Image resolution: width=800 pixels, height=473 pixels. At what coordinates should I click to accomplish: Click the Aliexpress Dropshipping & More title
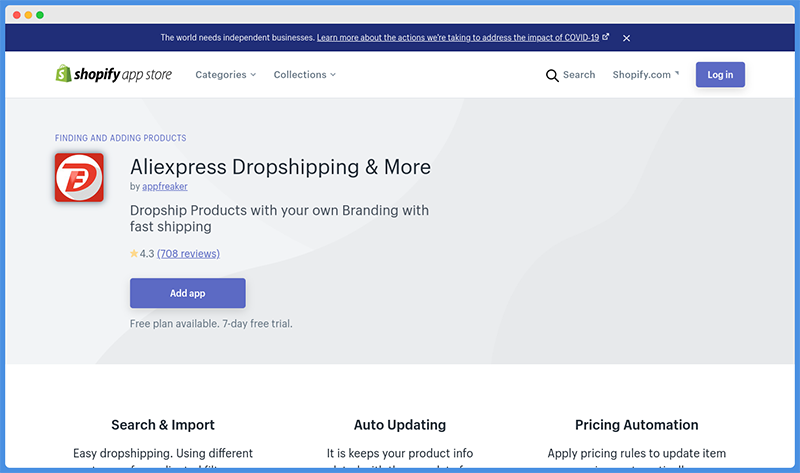point(280,167)
